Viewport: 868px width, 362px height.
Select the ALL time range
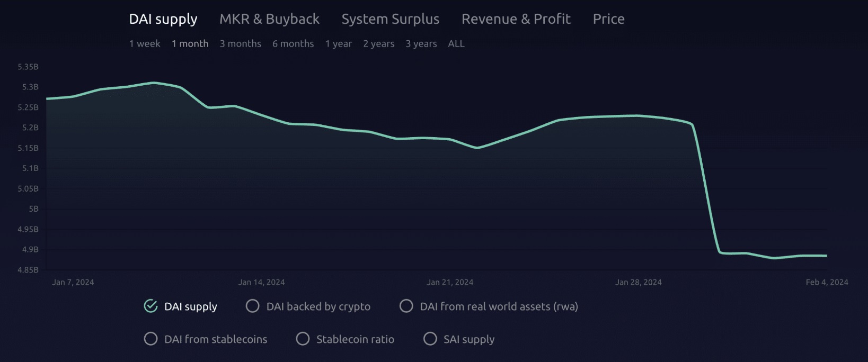click(x=456, y=44)
